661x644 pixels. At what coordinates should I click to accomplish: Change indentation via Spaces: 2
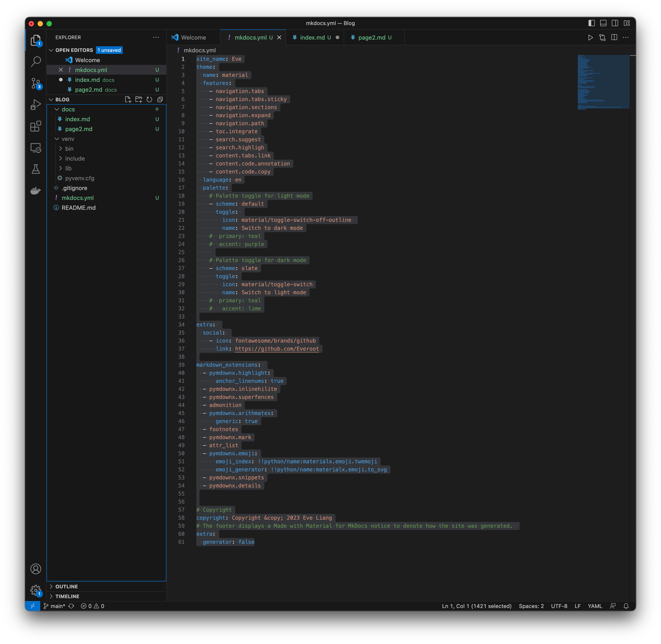531,606
